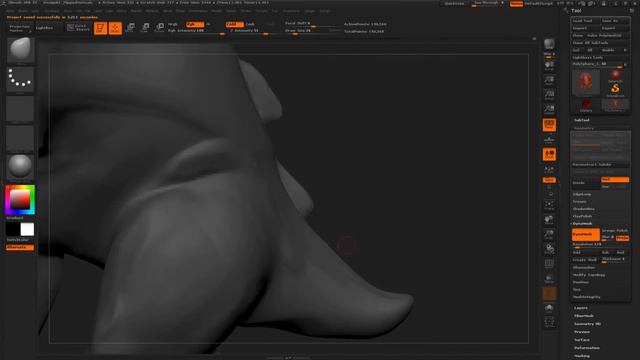Open the LightBox browser
The image size is (640, 360).
pos(44,28)
